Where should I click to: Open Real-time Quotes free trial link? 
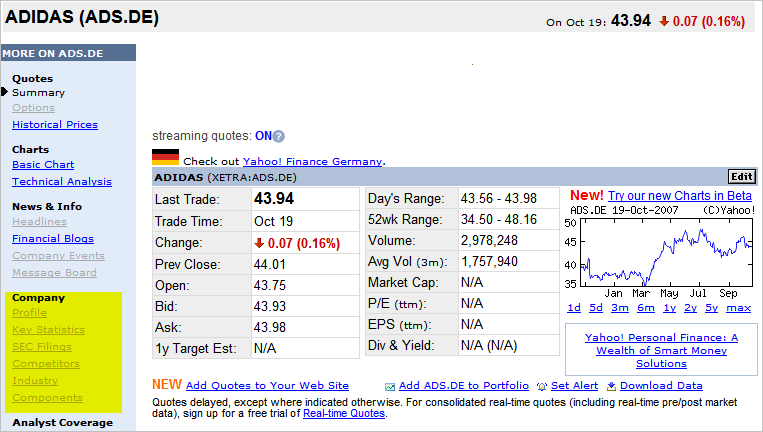344,414
